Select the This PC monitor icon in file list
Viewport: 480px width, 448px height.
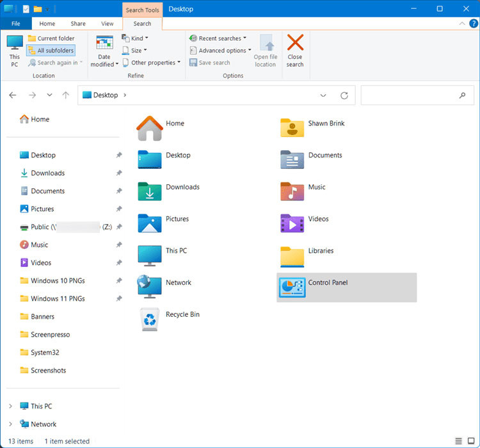tap(149, 256)
